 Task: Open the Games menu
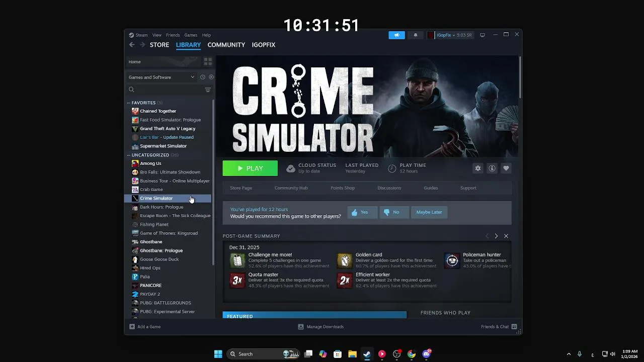pos(191,35)
